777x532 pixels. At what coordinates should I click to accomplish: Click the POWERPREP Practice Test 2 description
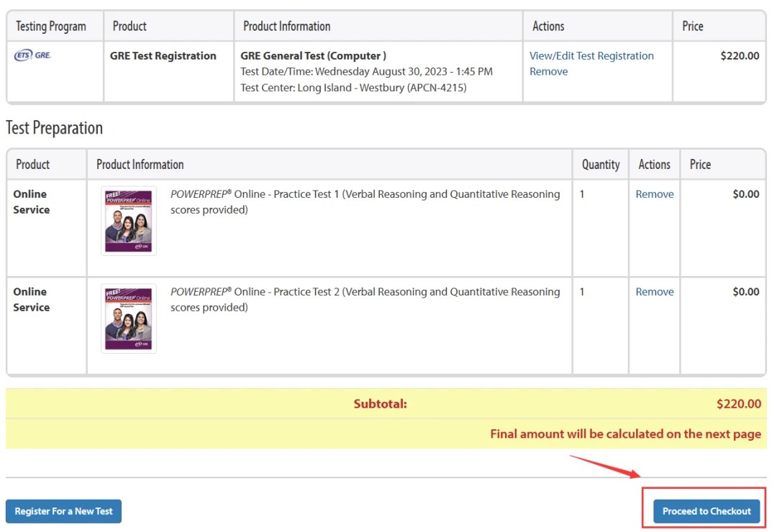(365, 299)
